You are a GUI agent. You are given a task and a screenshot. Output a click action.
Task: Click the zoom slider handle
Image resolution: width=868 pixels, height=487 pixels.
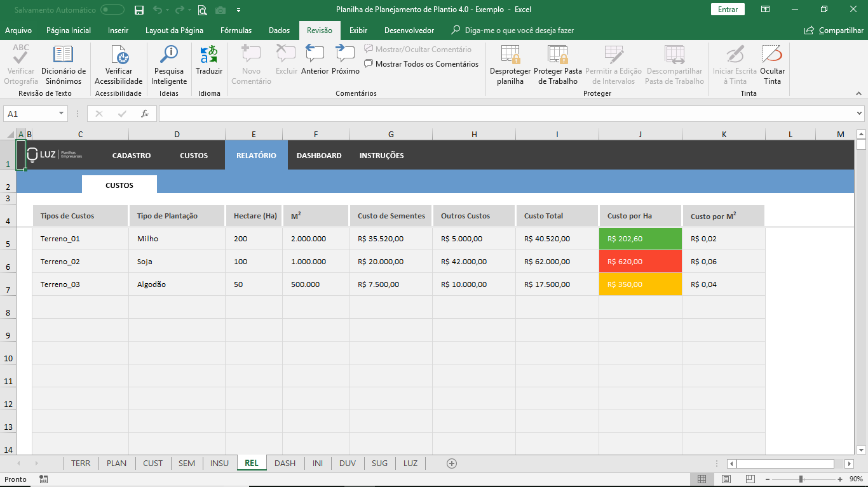click(801, 479)
